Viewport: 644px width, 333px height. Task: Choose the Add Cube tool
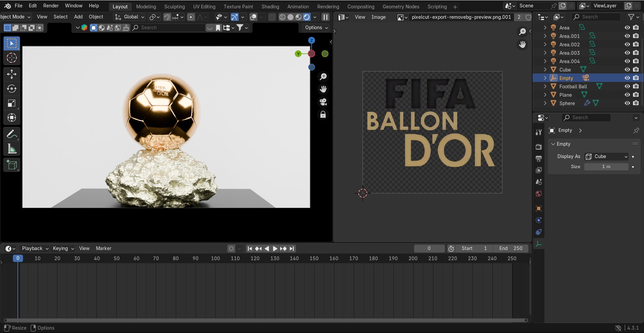[12, 165]
